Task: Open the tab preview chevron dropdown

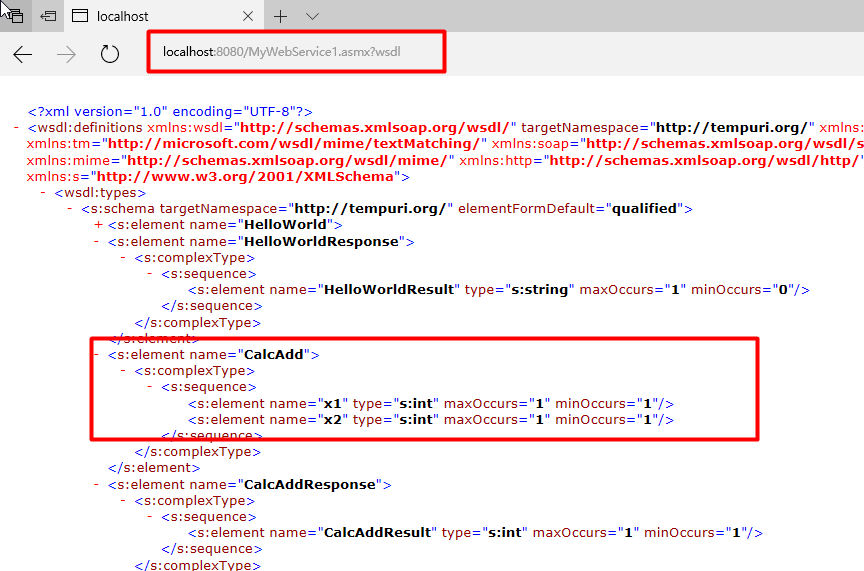Action: click(312, 17)
